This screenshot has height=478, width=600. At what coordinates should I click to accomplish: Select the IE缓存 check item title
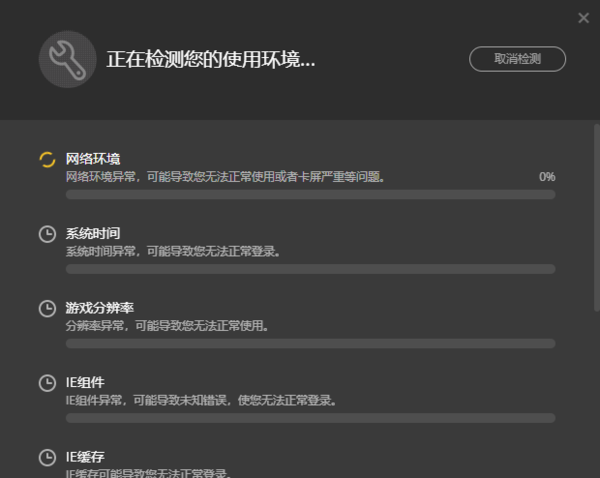point(85,457)
